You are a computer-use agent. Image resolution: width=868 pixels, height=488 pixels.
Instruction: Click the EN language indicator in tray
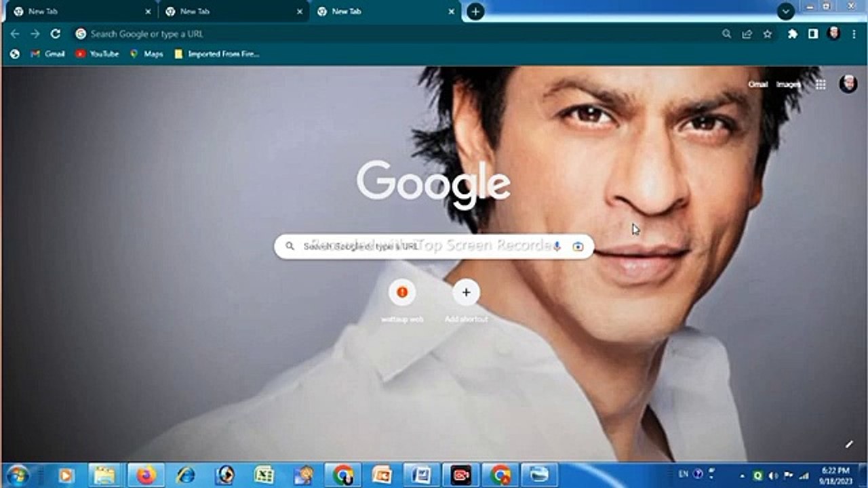pos(684,474)
